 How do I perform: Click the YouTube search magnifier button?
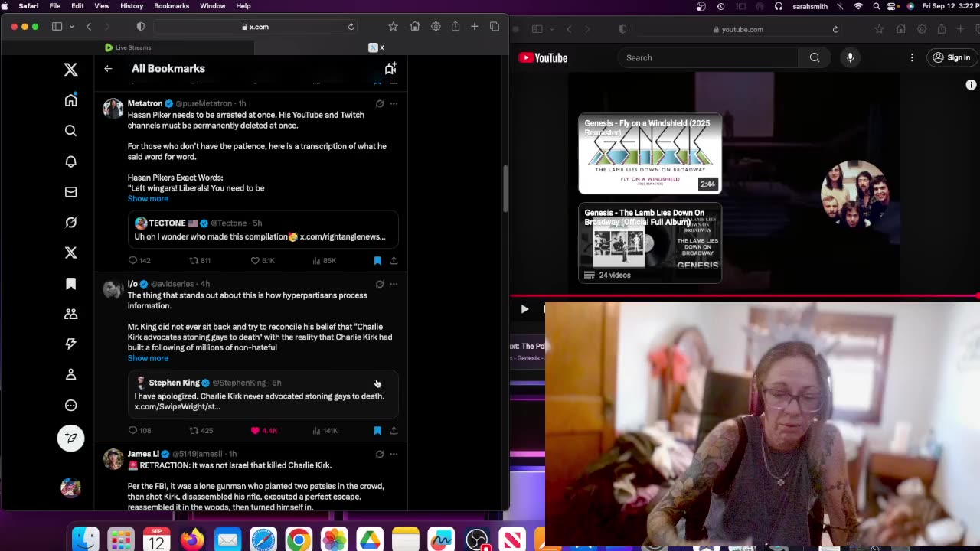click(x=815, y=57)
